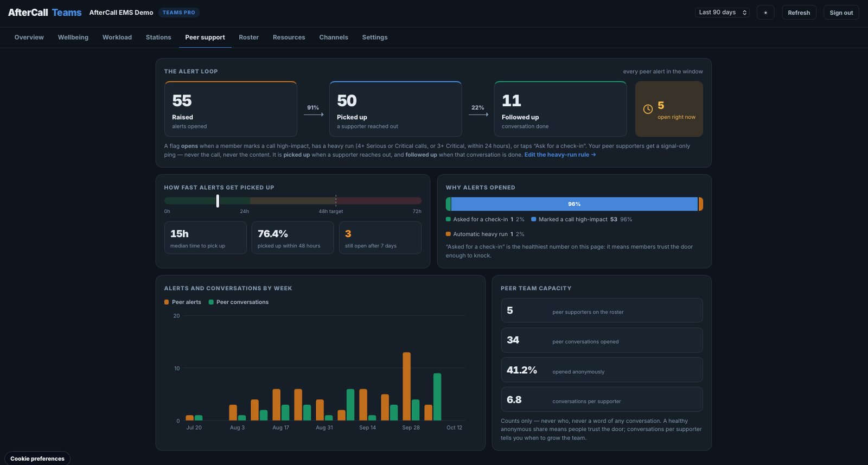Image resolution: width=868 pixels, height=465 pixels.
Task: Select the Peer support tab
Action: click(205, 37)
